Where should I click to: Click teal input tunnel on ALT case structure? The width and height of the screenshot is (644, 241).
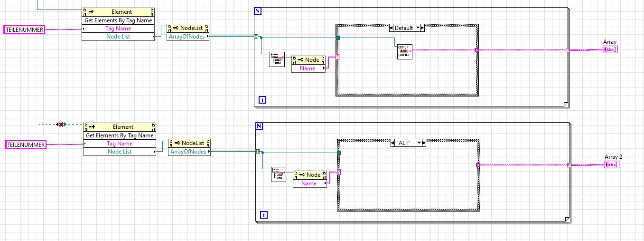pos(339,153)
